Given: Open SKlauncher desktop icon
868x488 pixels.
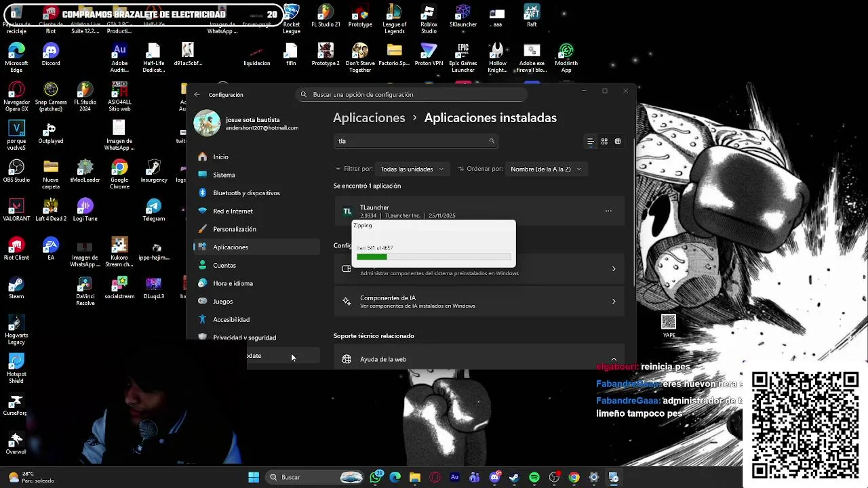Looking at the screenshot, I should pyautogui.click(x=463, y=16).
